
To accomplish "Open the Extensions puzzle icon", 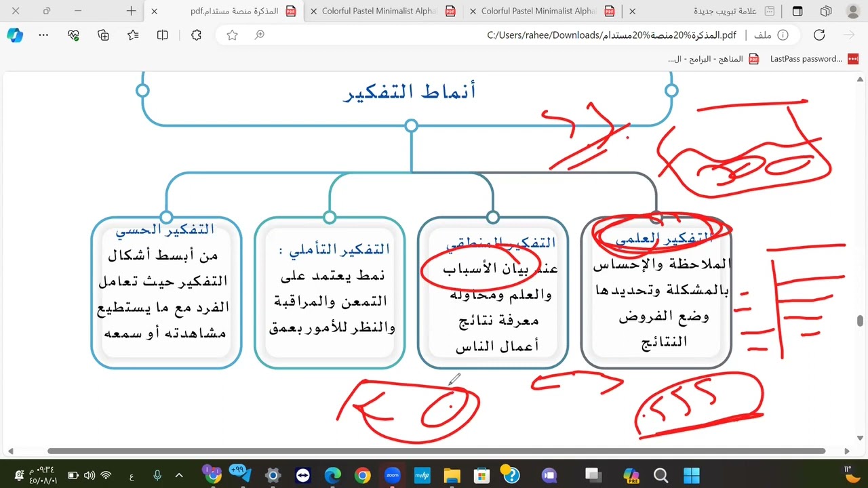I will [x=197, y=35].
